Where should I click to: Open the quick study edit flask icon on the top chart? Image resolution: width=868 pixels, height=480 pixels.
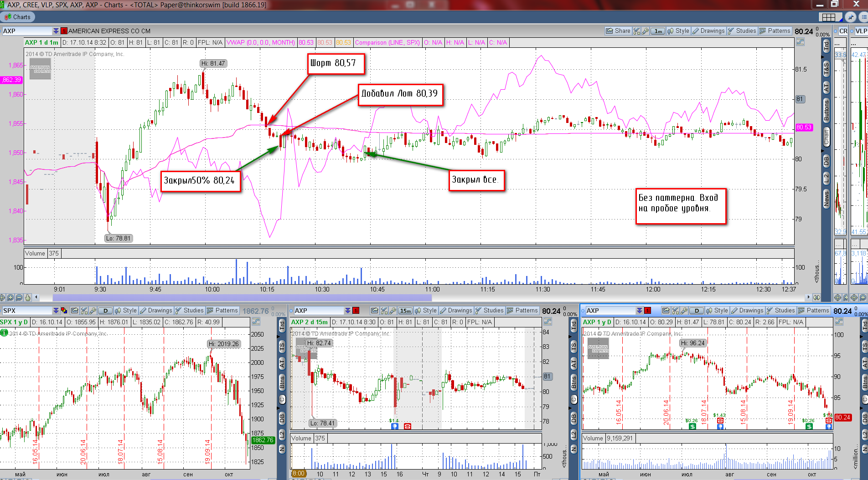[x=637, y=31]
